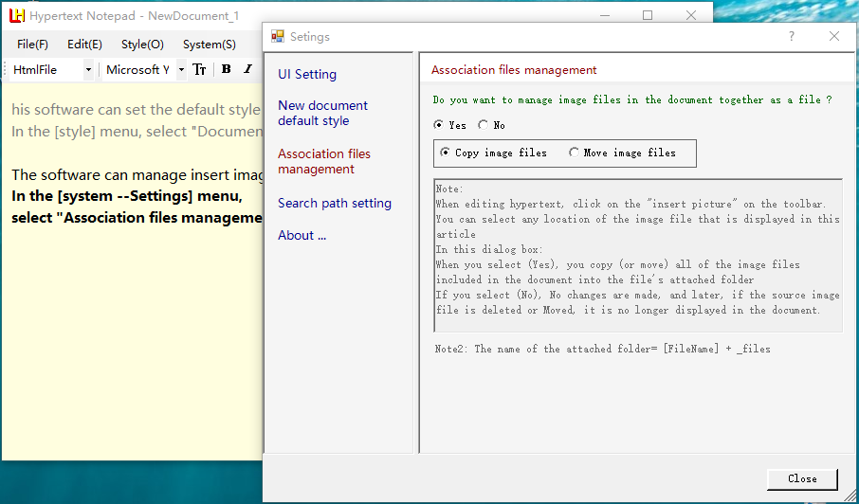Click the Association files management heading
The width and height of the screenshot is (859, 504).
coord(514,70)
